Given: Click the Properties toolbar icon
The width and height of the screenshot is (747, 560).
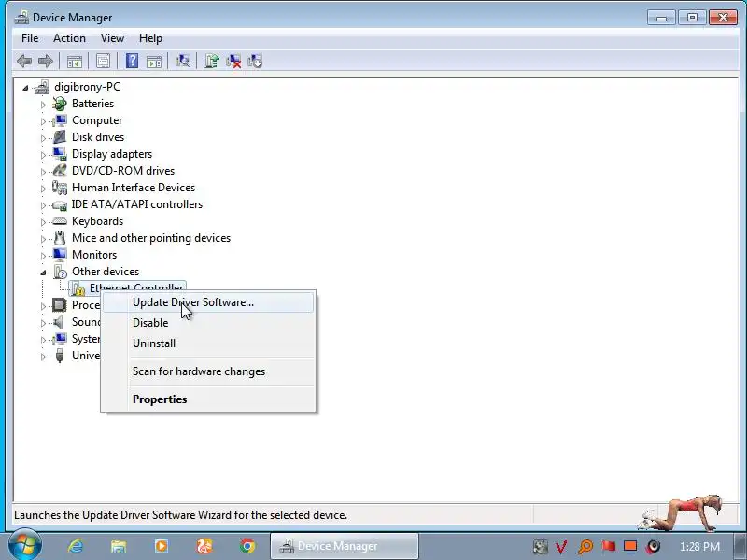Looking at the screenshot, I should [x=103, y=61].
